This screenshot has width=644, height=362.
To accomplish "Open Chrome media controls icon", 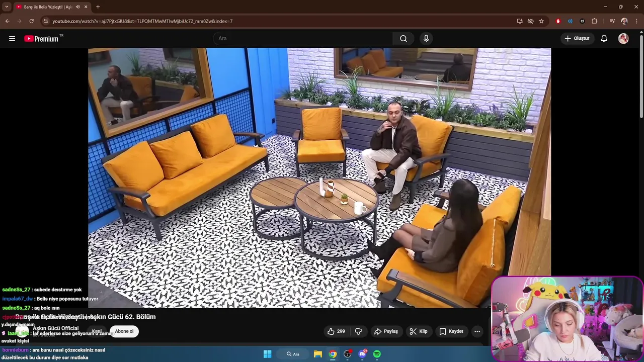I will click(612, 21).
